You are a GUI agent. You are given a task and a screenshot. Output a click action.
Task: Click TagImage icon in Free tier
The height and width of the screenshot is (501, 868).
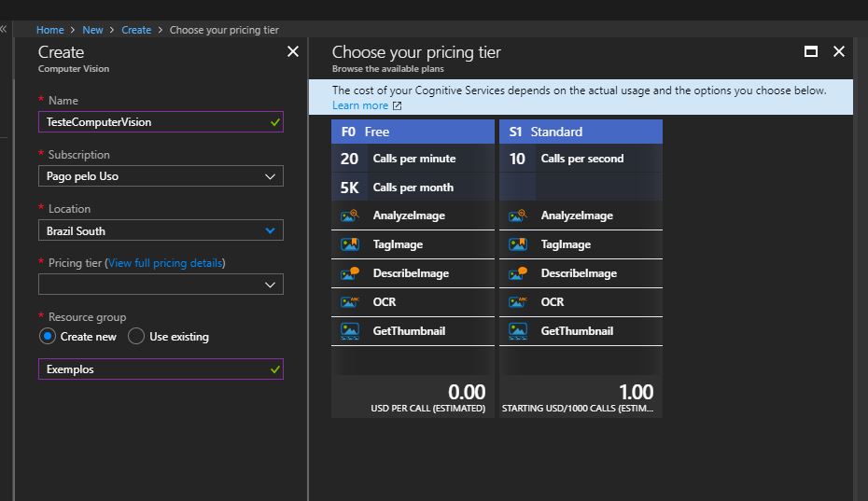pyautogui.click(x=350, y=244)
